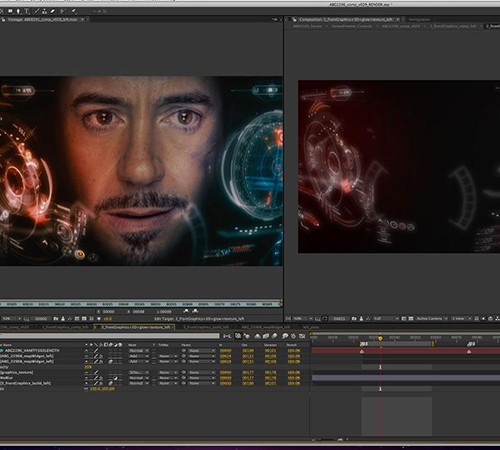Open the composition mini-flowchart in timeline

(x=227, y=336)
